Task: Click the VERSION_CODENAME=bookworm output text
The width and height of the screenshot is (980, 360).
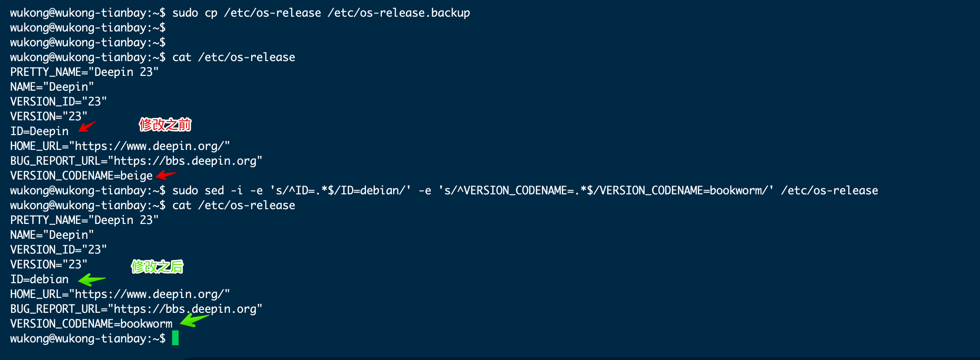Action: pyautogui.click(x=91, y=324)
